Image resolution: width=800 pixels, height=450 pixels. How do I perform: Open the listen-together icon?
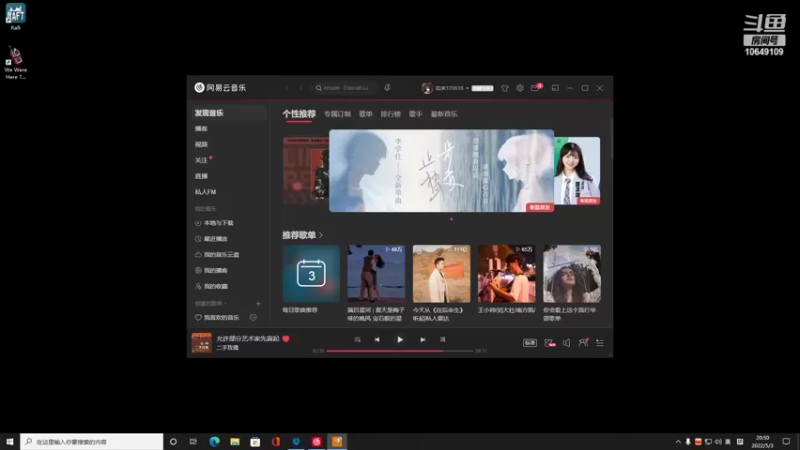(x=583, y=343)
